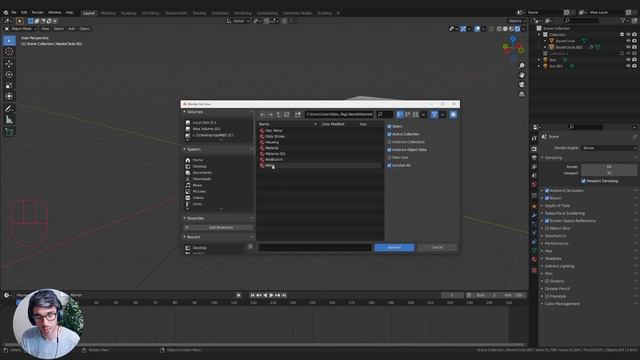
Task: Select the Rotate tool in the left toolbar
Action: click(9, 75)
